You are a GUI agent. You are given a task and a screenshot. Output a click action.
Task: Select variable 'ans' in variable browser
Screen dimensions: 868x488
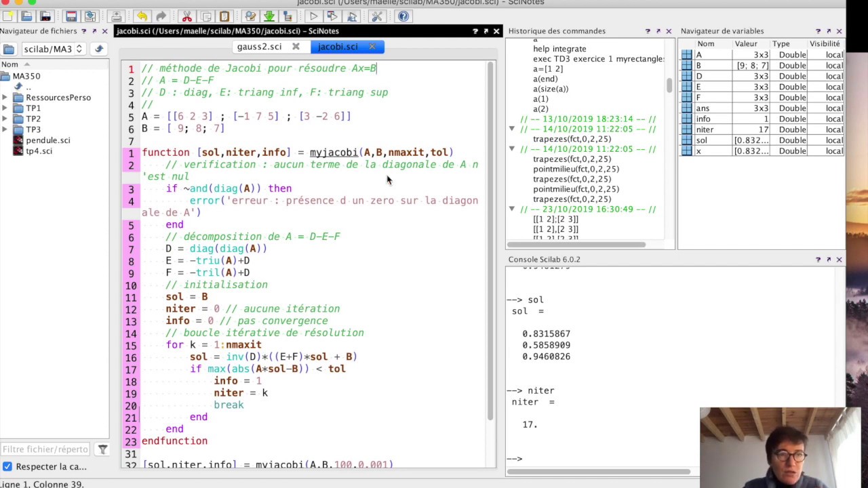tap(763, 108)
